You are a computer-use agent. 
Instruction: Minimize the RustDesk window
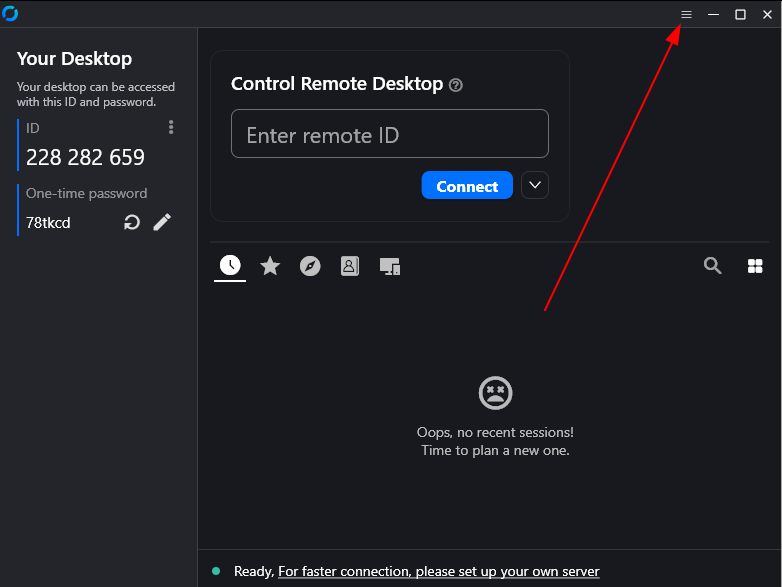713,14
